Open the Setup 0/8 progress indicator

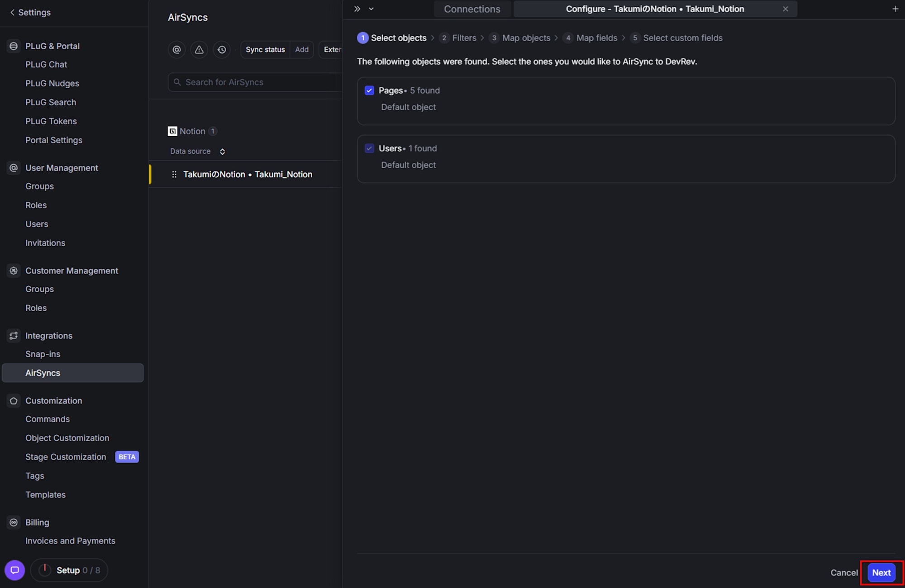69,570
